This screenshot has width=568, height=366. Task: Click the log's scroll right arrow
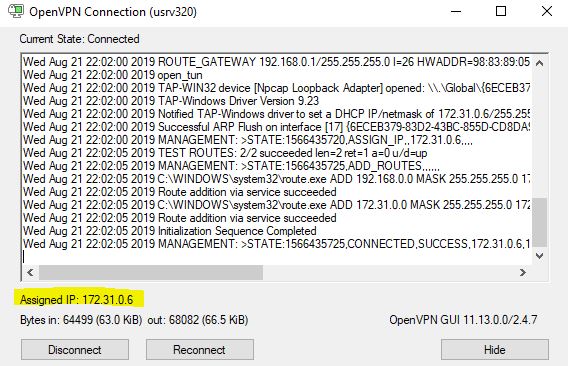tap(522, 272)
